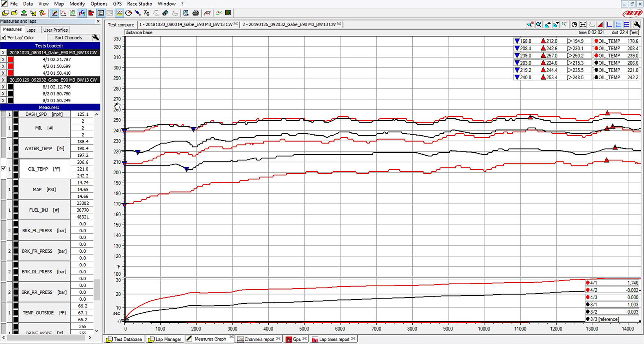Click the FUEL_INJ measure button
The image size is (644, 344).
[44, 210]
